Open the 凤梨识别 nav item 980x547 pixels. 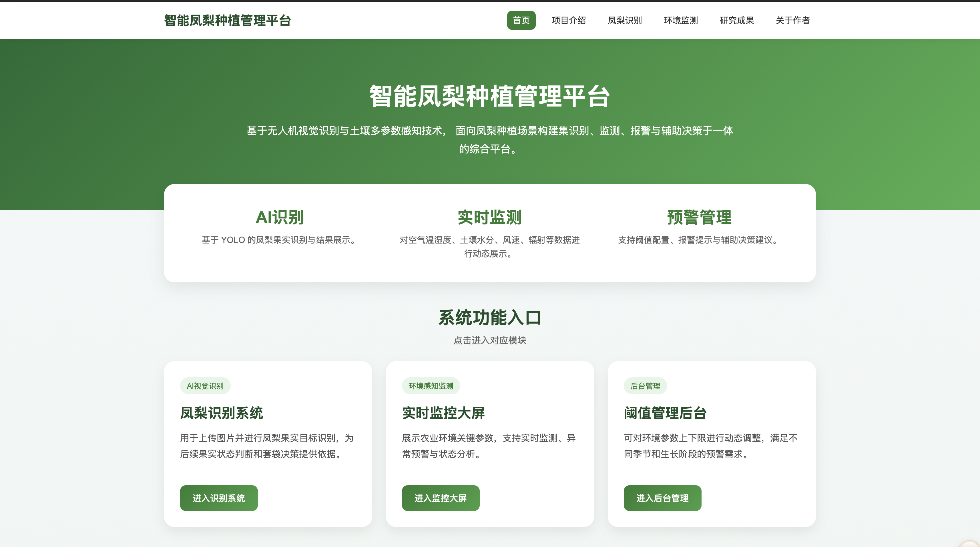[x=625, y=20]
